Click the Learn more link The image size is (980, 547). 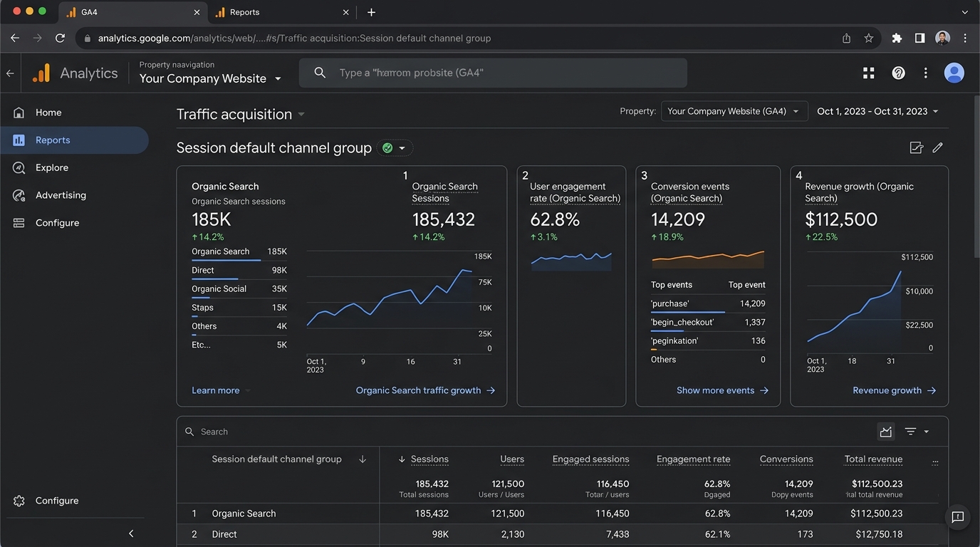[215, 390]
